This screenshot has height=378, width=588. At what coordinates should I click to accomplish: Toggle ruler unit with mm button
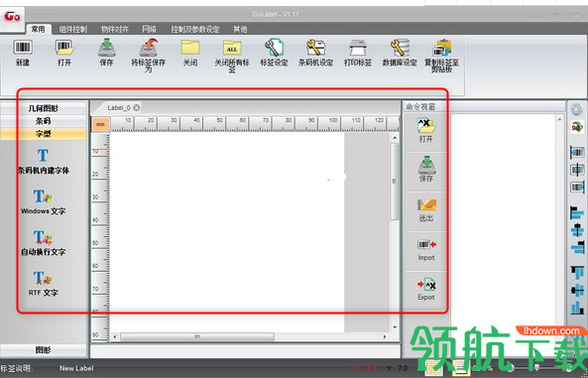[x=100, y=124]
